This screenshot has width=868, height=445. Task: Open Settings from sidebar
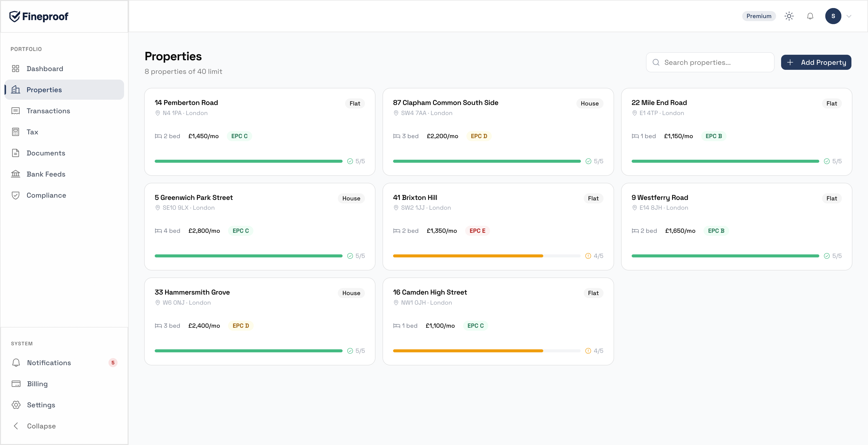[41, 405]
